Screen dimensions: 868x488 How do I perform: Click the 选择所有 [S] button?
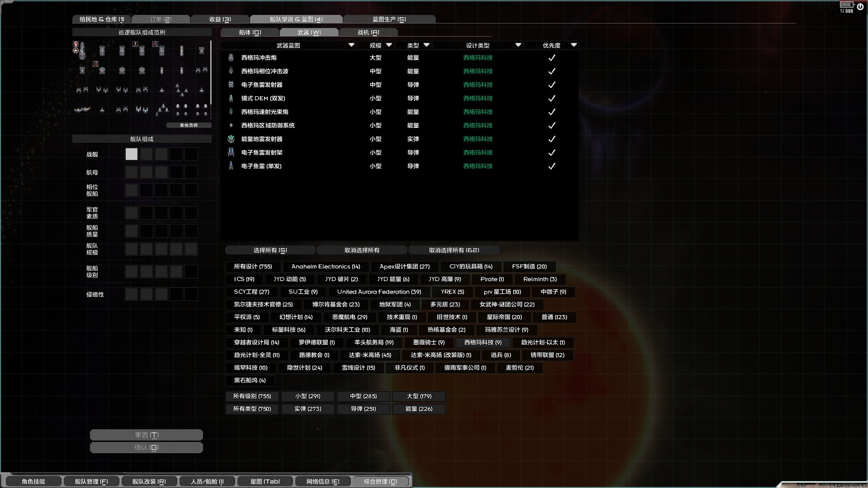pos(270,250)
